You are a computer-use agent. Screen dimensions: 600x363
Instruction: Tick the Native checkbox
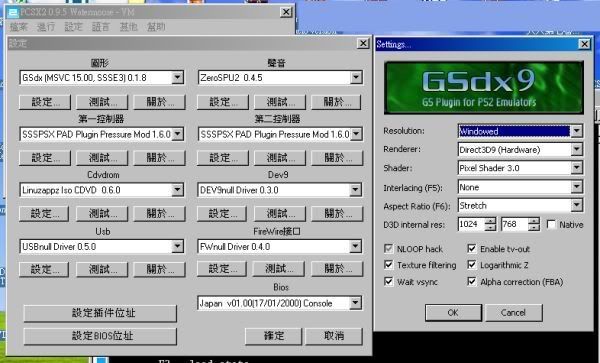pos(551,224)
